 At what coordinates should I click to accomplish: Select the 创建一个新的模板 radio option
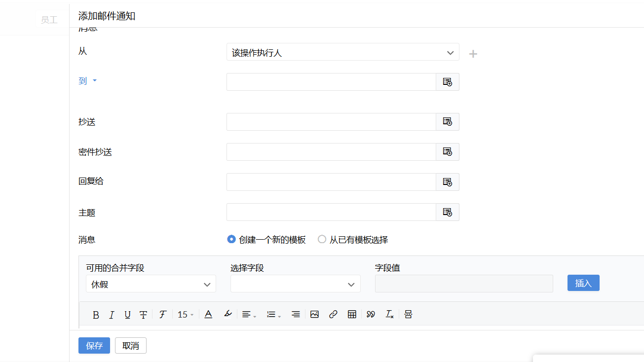coord(231,239)
